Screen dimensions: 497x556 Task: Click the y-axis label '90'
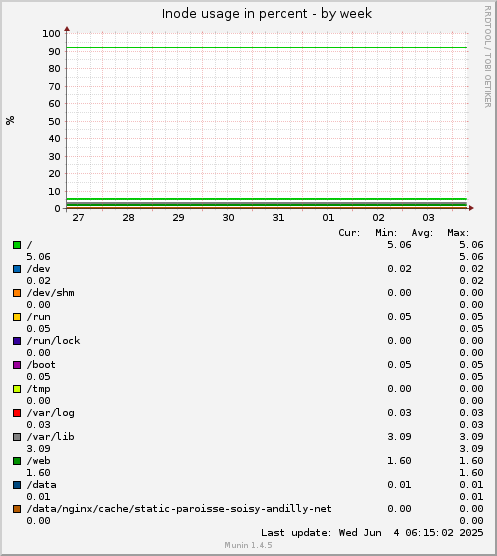point(55,51)
